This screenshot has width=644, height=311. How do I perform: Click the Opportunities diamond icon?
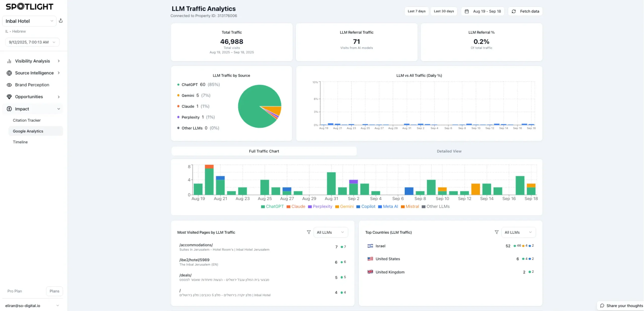coord(9,97)
